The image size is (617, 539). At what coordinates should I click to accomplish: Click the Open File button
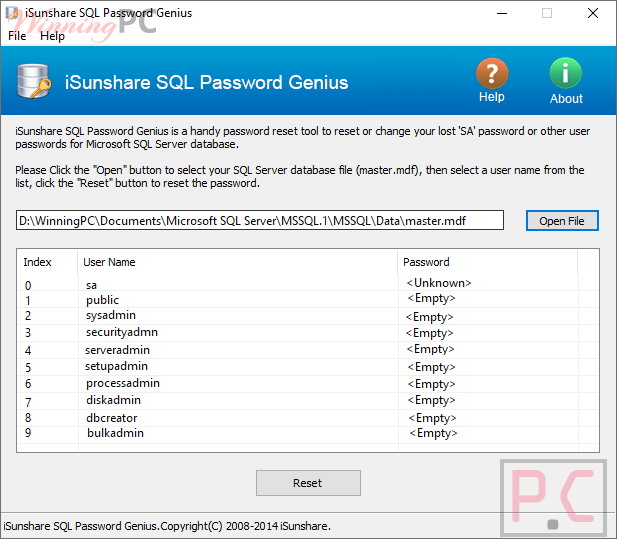coord(562,221)
